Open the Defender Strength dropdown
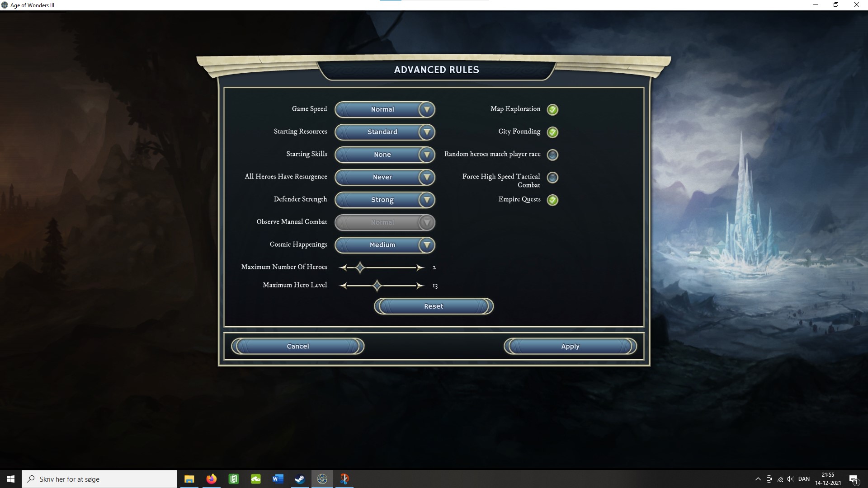 (x=385, y=200)
